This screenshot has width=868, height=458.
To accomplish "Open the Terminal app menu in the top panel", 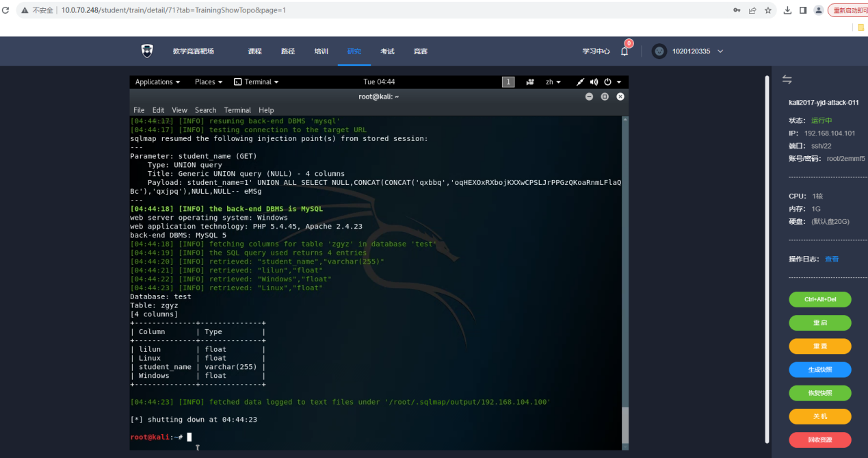I will coord(257,82).
